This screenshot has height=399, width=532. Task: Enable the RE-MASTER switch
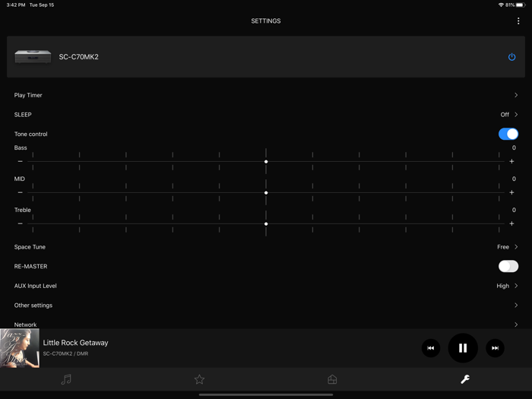click(508, 266)
